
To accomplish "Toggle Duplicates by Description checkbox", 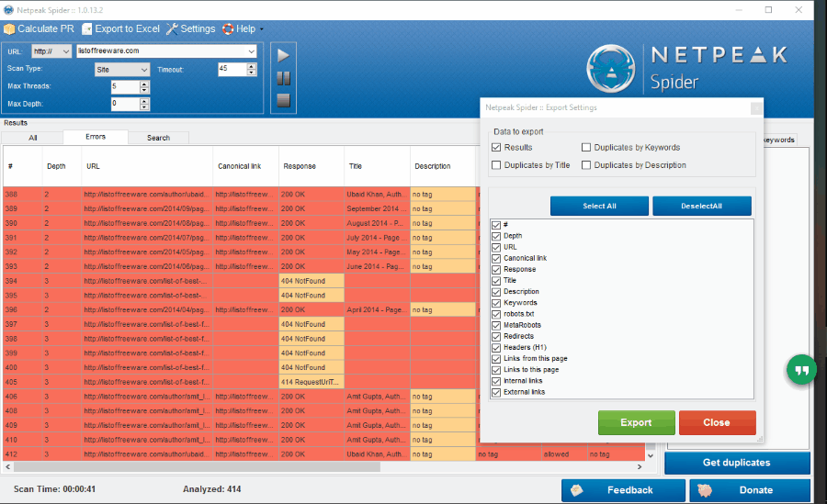I will [586, 165].
